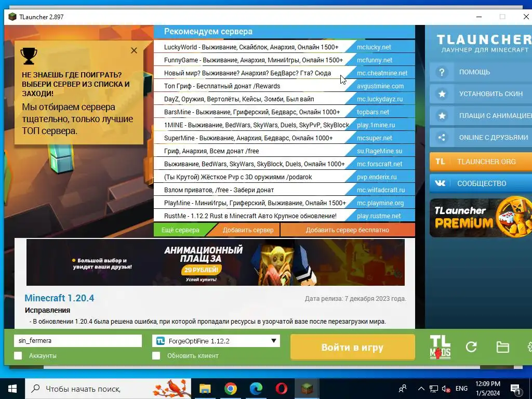Screen dimensions: 532x399
Task: Select the topbars.net server address
Action: [x=373, y=112]
